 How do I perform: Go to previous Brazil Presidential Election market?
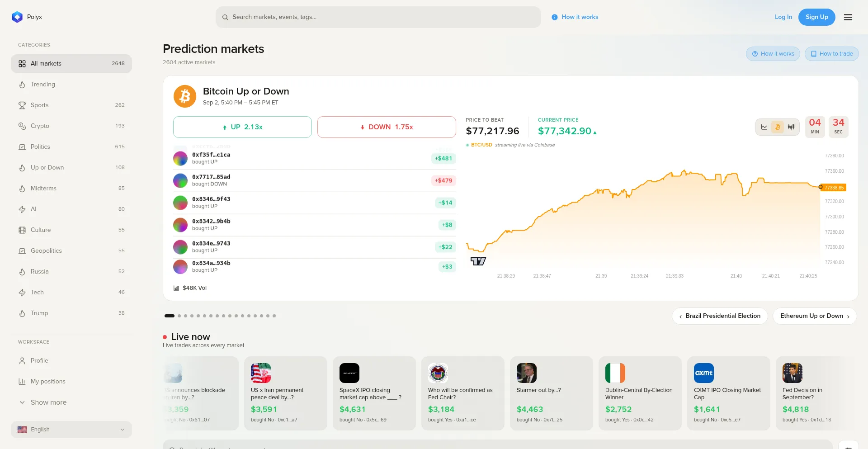coord(720,316)
